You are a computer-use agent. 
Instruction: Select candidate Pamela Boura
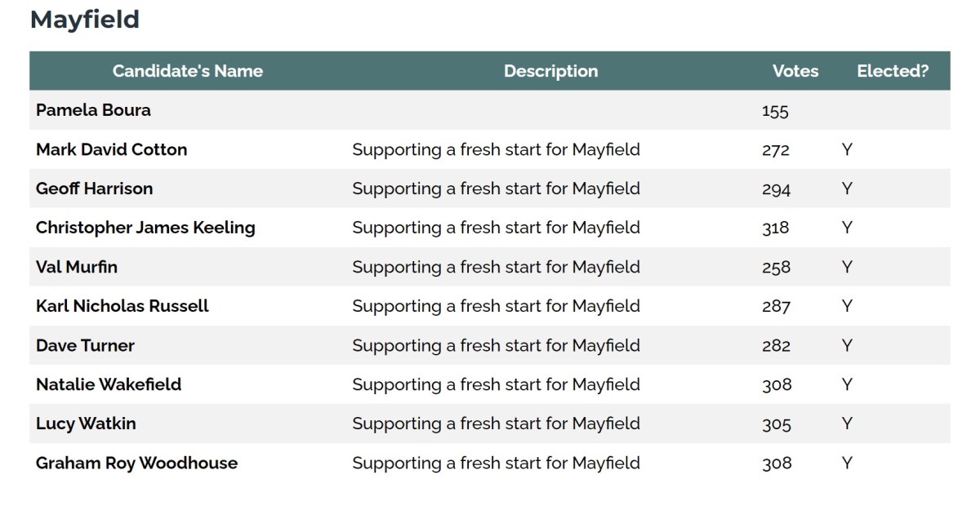pyautogui.click(x=93, y=110)
